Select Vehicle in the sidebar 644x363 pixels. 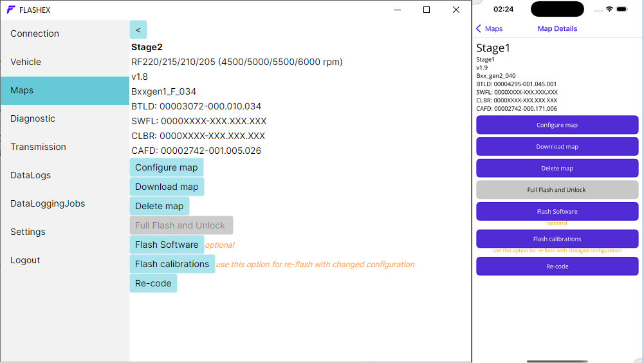coord(26,62)
